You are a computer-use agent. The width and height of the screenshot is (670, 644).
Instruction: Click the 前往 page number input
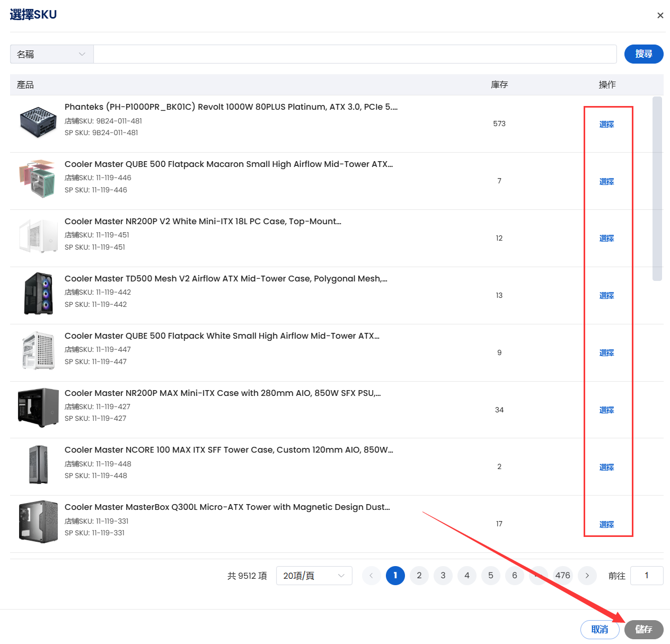[x=647, y=576]
